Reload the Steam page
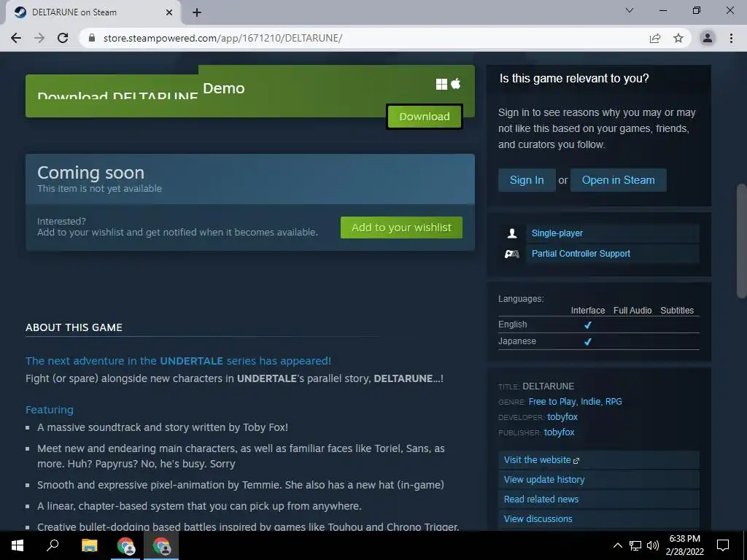747x560 pixels. pyautogui.click(x=63, y=38)
